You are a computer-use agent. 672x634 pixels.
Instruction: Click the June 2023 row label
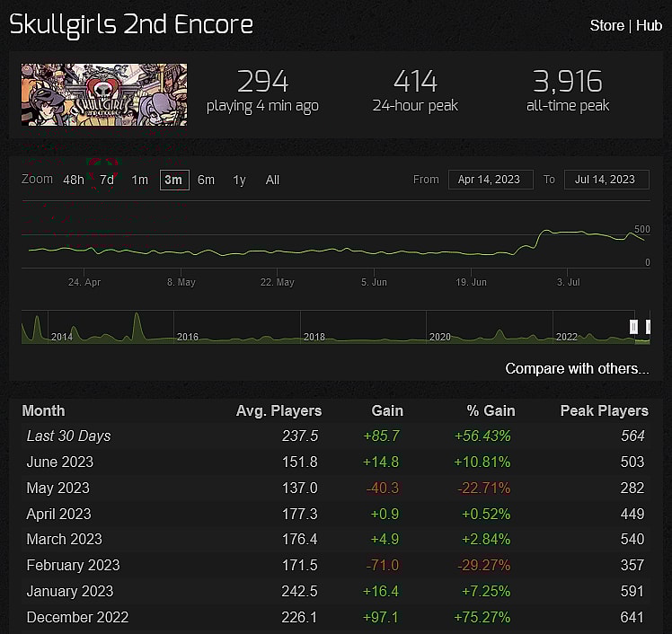pos(60,462)
